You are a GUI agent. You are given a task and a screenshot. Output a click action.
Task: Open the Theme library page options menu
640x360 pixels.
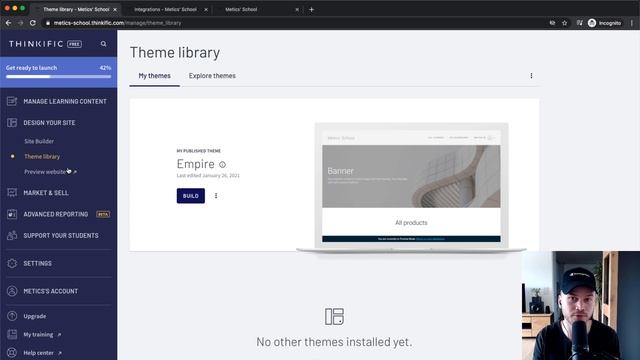pos(531,76)
